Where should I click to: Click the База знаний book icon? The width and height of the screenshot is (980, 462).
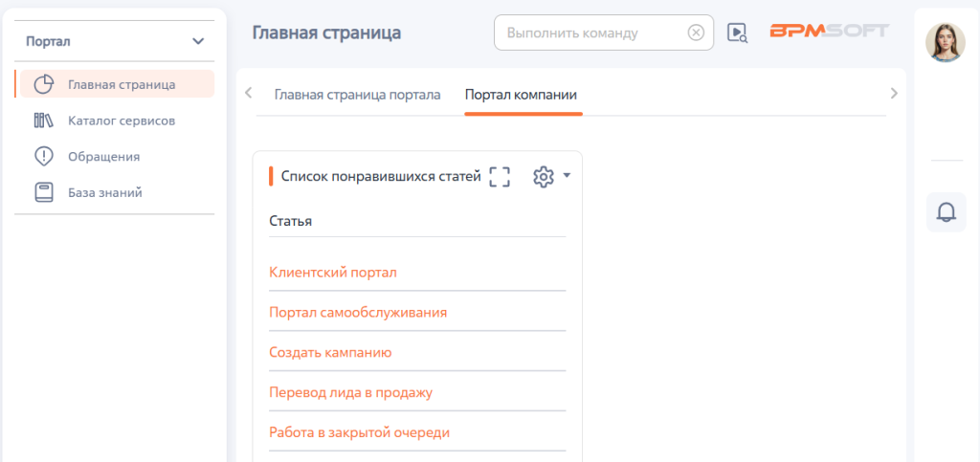(x=43, y=192)
